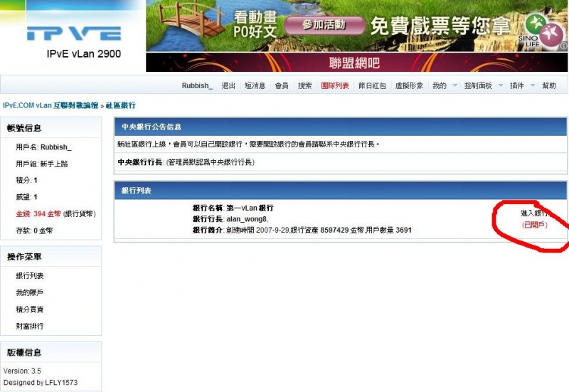Click bank name 第一vLan 銀行

point(250,208)
